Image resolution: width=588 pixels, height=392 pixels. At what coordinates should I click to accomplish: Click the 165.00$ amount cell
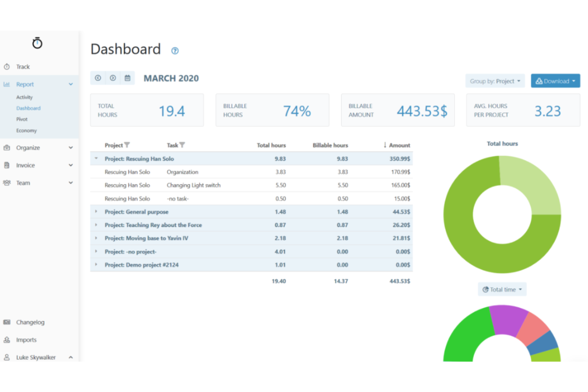click(x=400, y=185)
